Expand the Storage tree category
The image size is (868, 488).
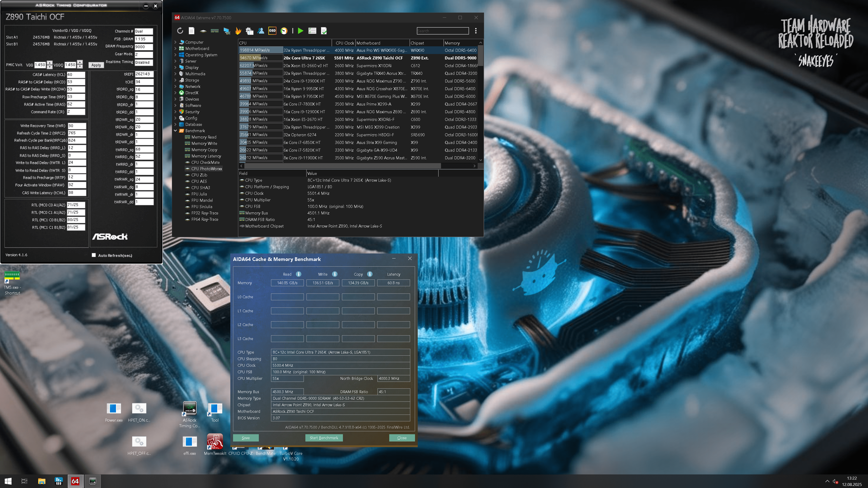pyautogui.click(x=175, y=80)
